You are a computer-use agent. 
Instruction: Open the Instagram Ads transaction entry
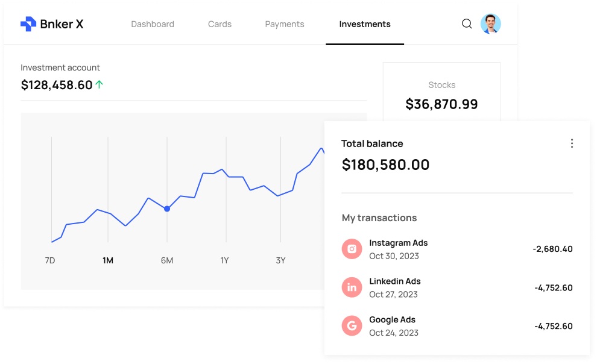click(457, 249)
